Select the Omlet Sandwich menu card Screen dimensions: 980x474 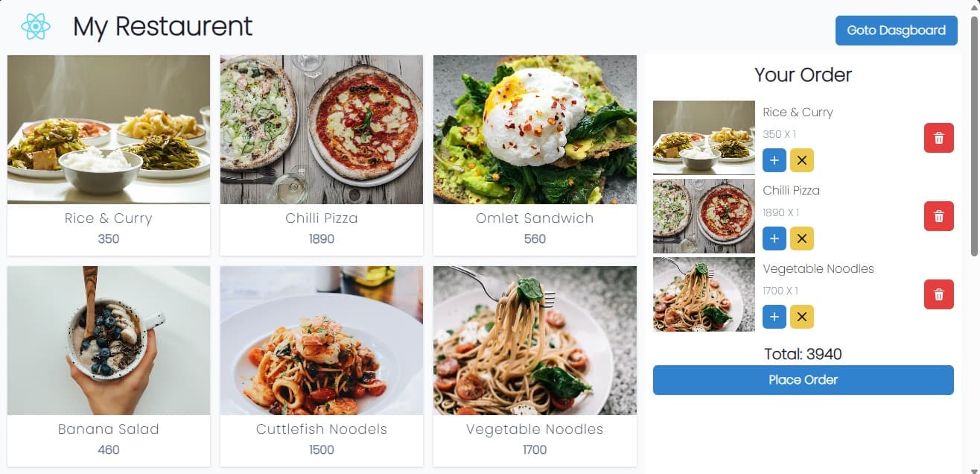pos(535,155)
